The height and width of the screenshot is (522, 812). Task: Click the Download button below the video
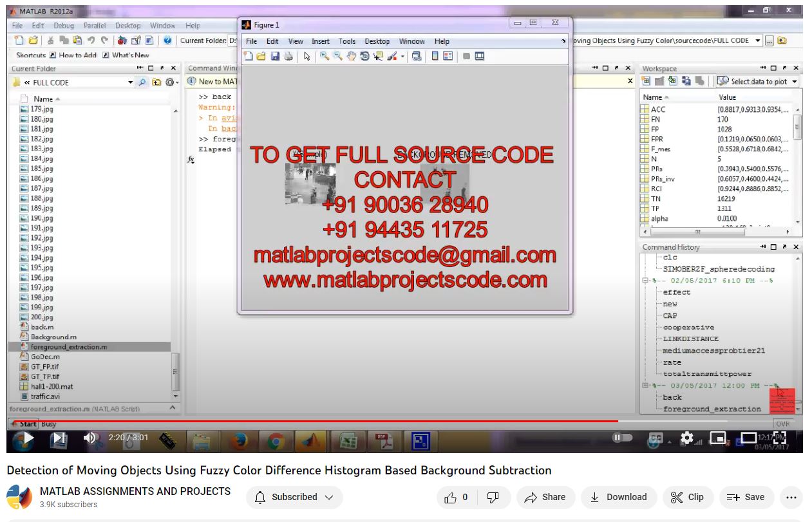pyautogui.click(x=618, y=497)
